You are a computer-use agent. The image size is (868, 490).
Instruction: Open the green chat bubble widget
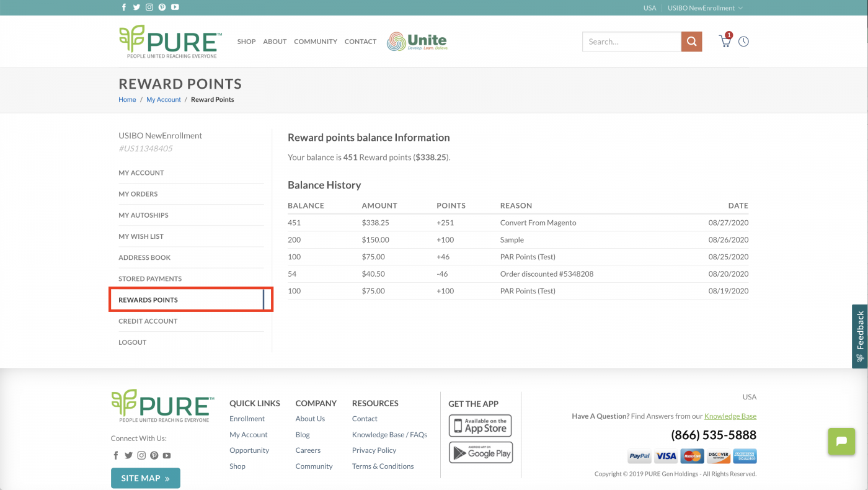pyautogui.click(x=841, y=442)
